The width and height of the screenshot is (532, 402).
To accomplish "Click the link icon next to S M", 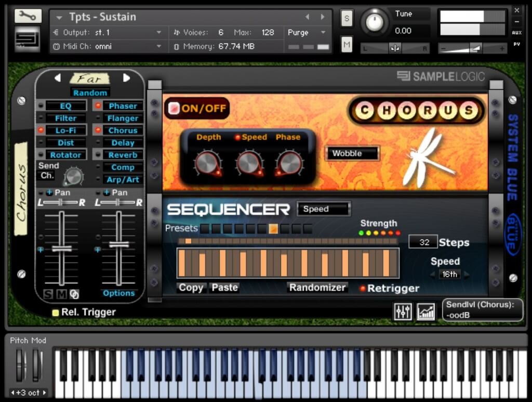I will [x=74, y=294].
